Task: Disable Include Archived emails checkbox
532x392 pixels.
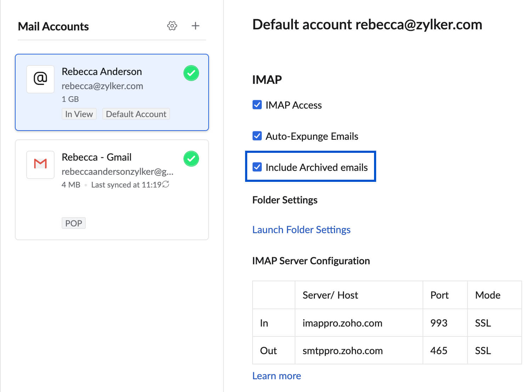Action: [257, 167]
